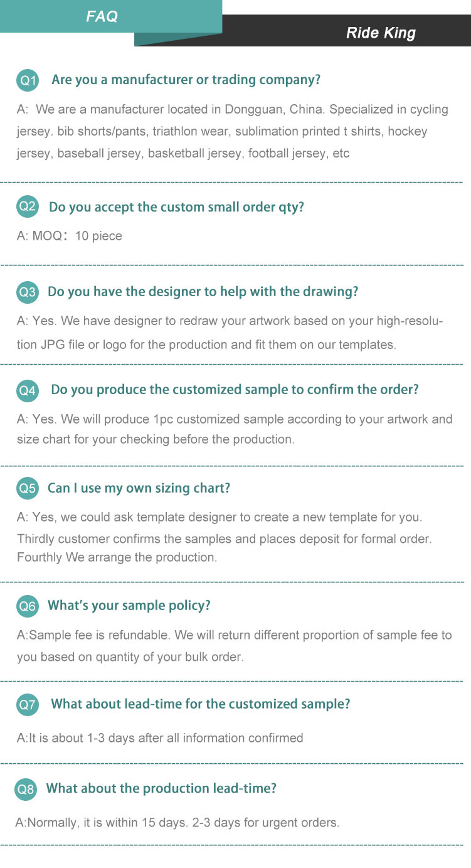Click the production lead-time question
This screenshot has height=868, width=471.
(161, 788)
